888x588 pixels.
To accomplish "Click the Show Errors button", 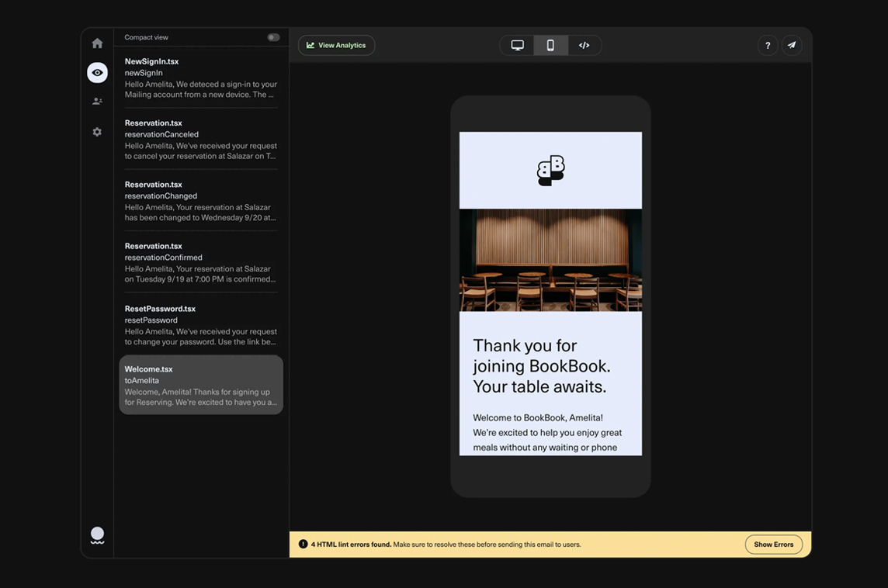I will [774, 545].
